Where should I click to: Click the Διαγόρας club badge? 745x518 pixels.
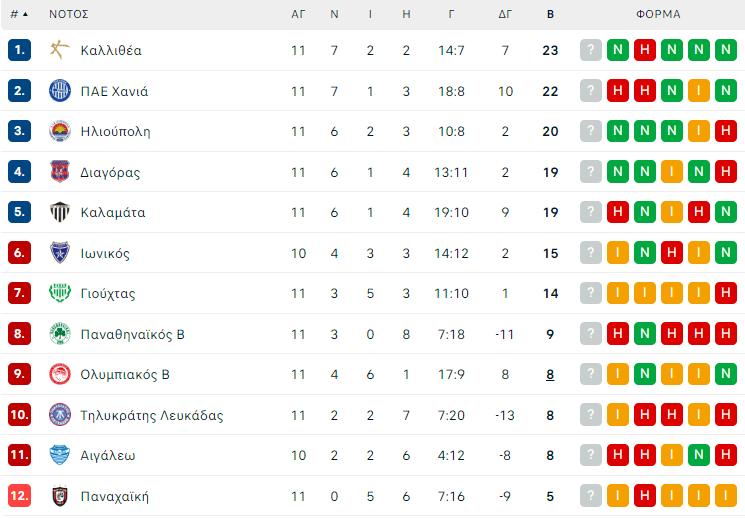[61, 172]
